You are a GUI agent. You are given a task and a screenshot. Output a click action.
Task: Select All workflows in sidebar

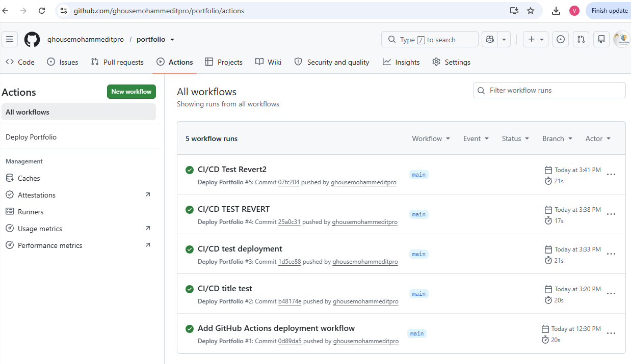[78, 112]
